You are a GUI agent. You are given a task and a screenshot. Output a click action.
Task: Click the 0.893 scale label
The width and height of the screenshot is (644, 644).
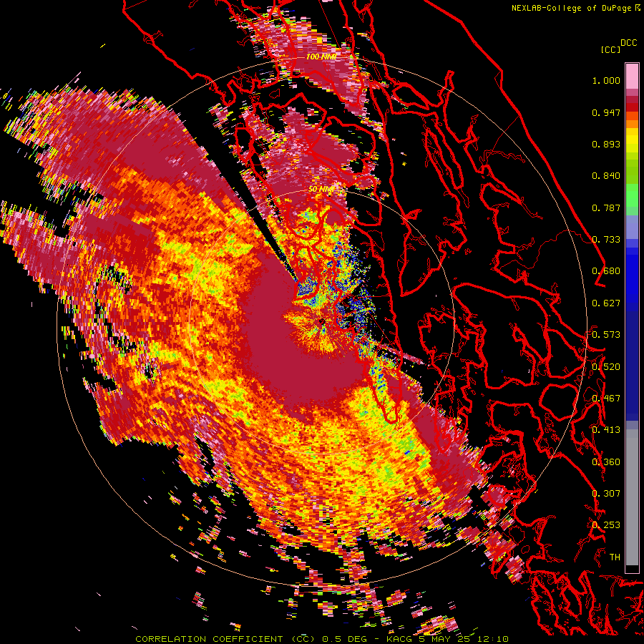(606, 144)
